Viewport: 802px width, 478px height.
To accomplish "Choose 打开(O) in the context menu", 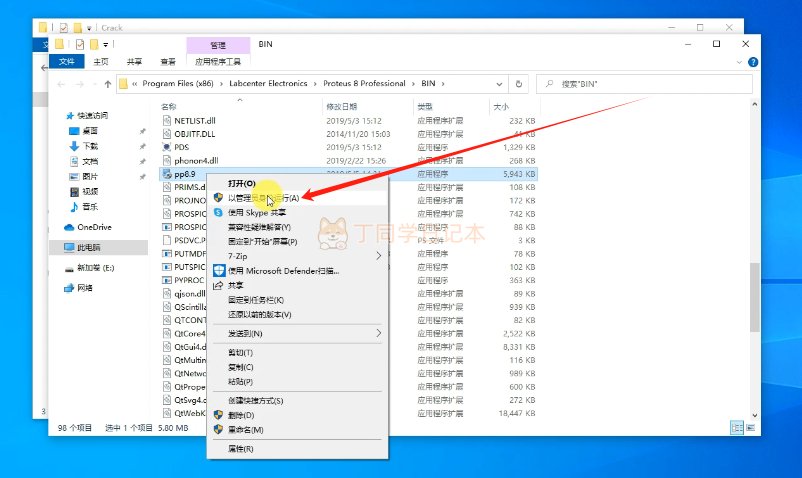I will click(x=297, y=184).
